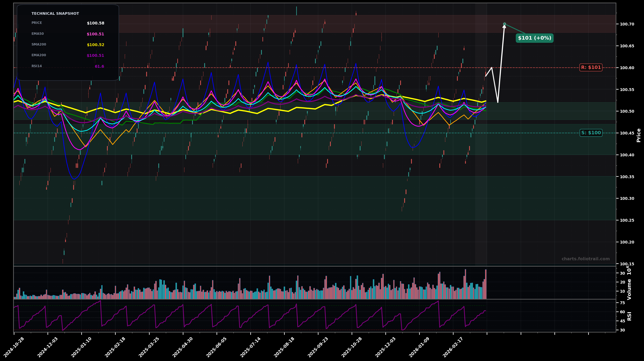The image size is (644, 361).
Task: Toggle the EMA50 row in Technical Snapshot
Action: (68, 34)
